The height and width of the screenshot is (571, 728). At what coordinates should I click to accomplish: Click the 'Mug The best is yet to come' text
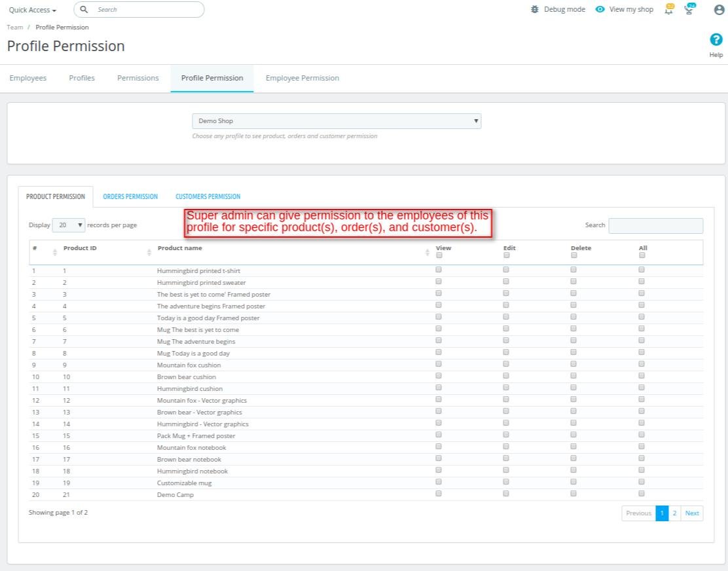pyautogui.click(x=198, y=329)
